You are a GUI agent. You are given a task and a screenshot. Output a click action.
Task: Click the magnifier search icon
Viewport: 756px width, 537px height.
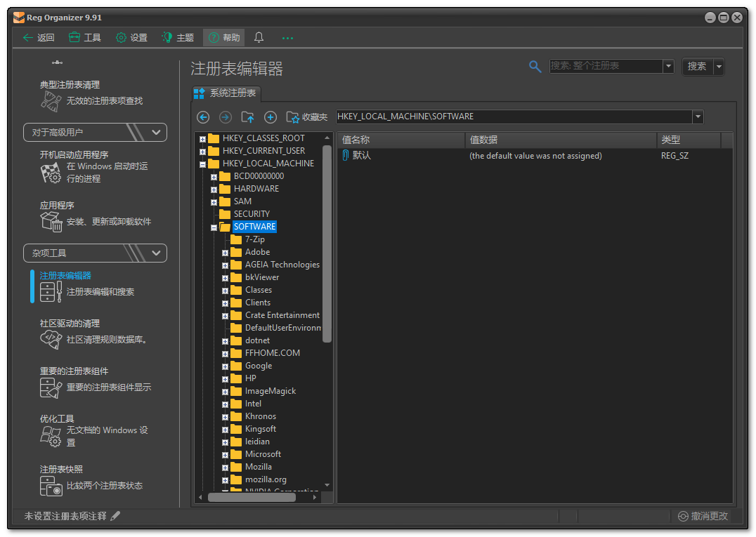click(535, 67)
